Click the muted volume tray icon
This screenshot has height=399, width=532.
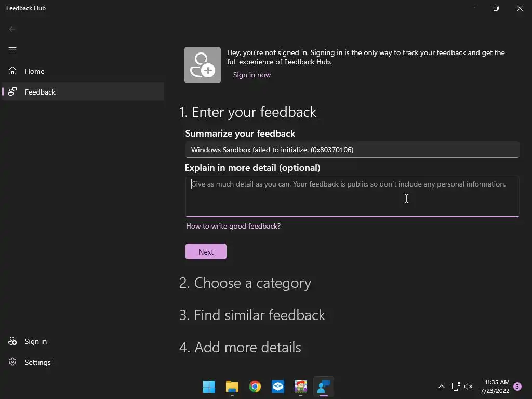(469, 387)
